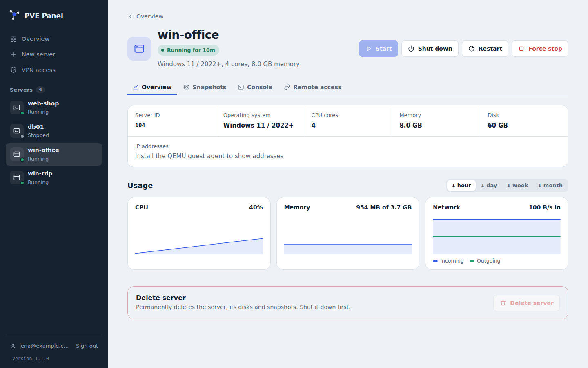The width and height of the screenshot is (588, 368).
Task: Switch usage range to 1 week
Action: (517, 186)
